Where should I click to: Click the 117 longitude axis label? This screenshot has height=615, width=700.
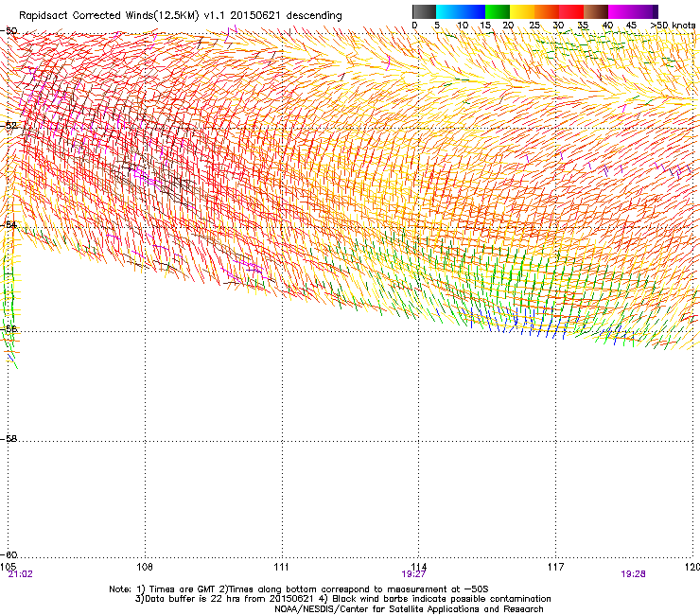(555, 567)
